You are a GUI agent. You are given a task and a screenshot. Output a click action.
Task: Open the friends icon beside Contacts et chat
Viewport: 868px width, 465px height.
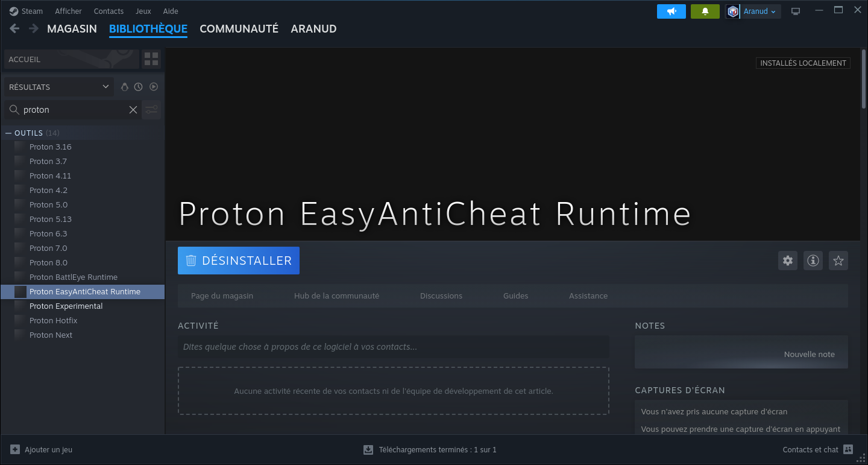coord(848,449)
